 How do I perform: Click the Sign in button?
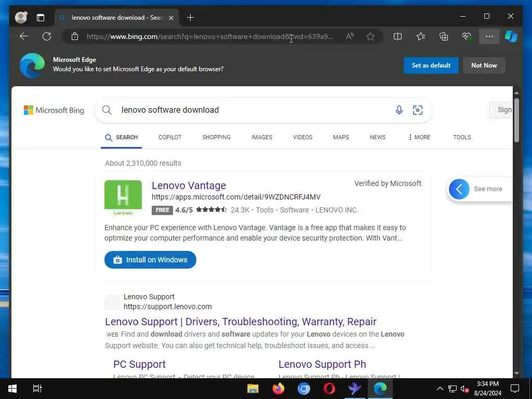[x=501, y=110]
